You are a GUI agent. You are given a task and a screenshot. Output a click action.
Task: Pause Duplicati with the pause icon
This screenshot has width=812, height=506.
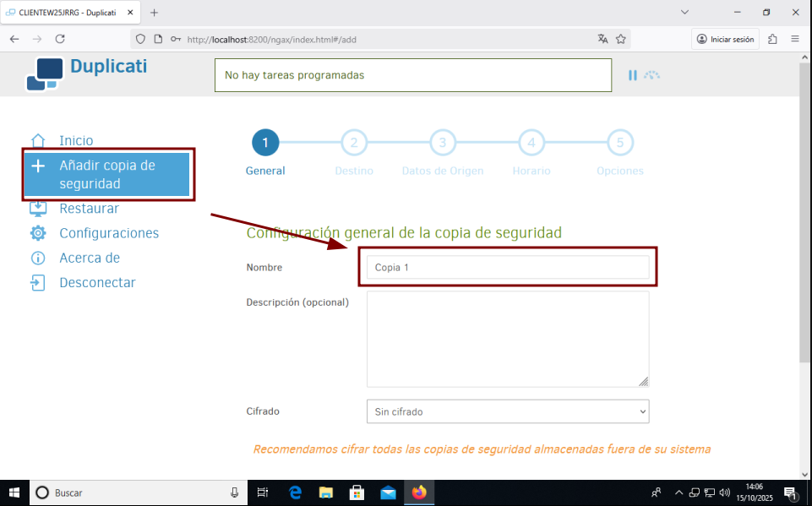(x=632, y=75)
